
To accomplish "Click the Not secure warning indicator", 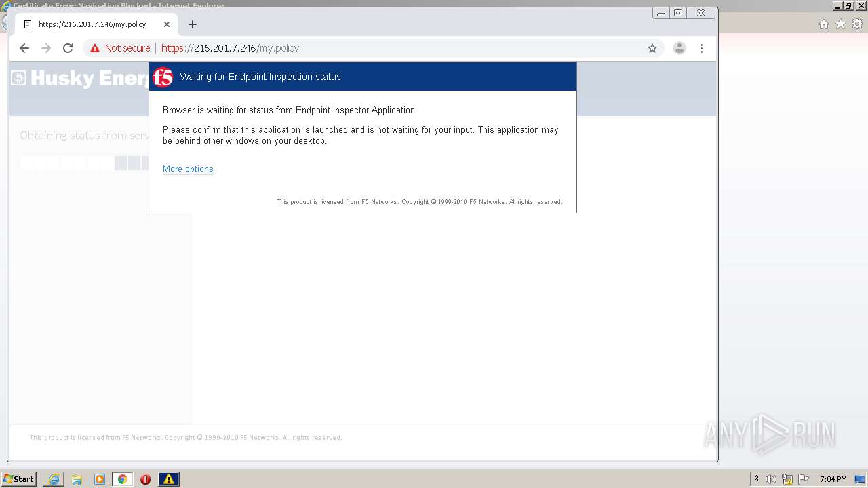I will pos(119,48).
